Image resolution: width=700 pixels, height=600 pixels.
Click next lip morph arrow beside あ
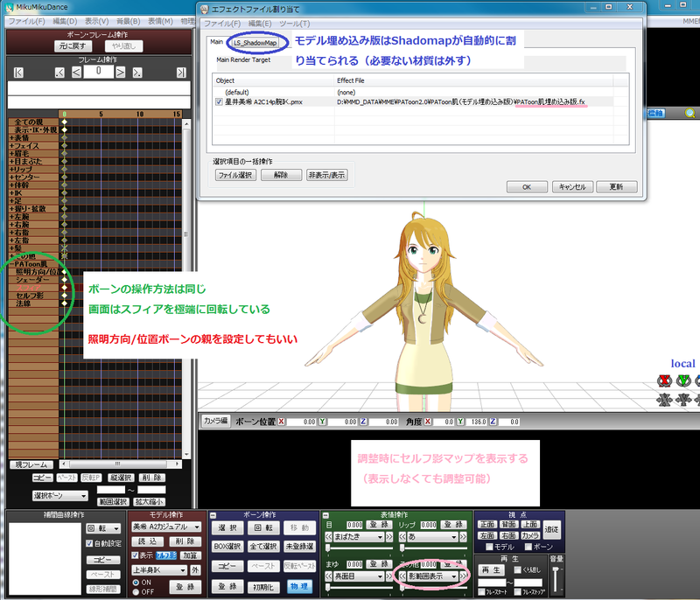(464, 536)
